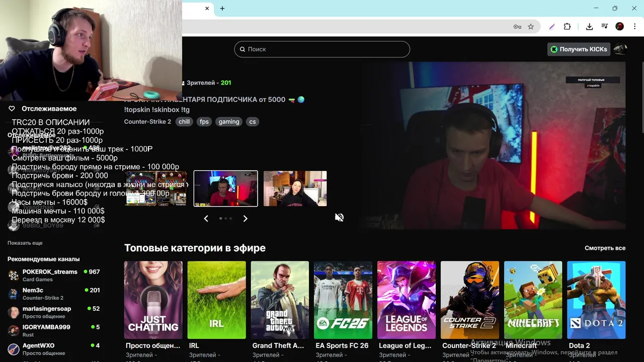The width and height of the screenshot is (644, 362).
Task: Restore down the browser window
Action: coord(615,8)
